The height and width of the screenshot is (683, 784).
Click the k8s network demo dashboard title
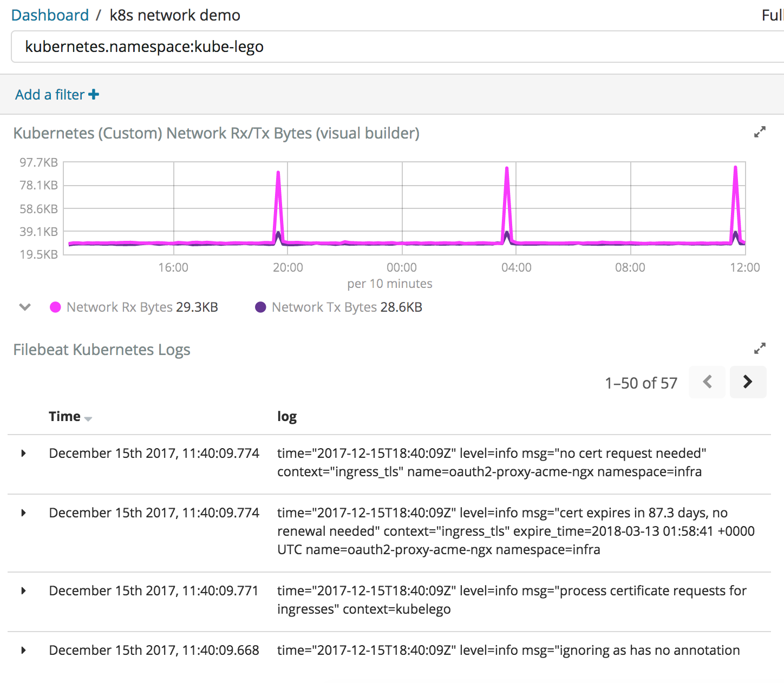point(175,15)
